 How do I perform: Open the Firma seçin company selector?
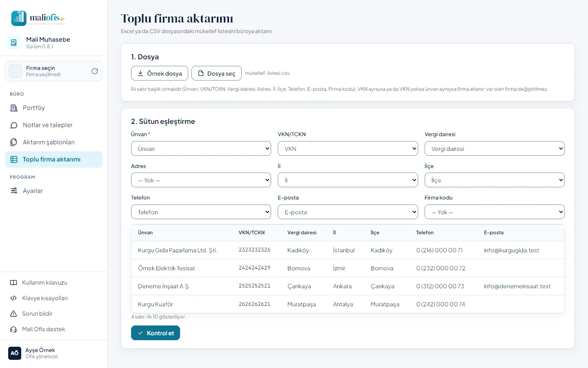click(53, 71)
